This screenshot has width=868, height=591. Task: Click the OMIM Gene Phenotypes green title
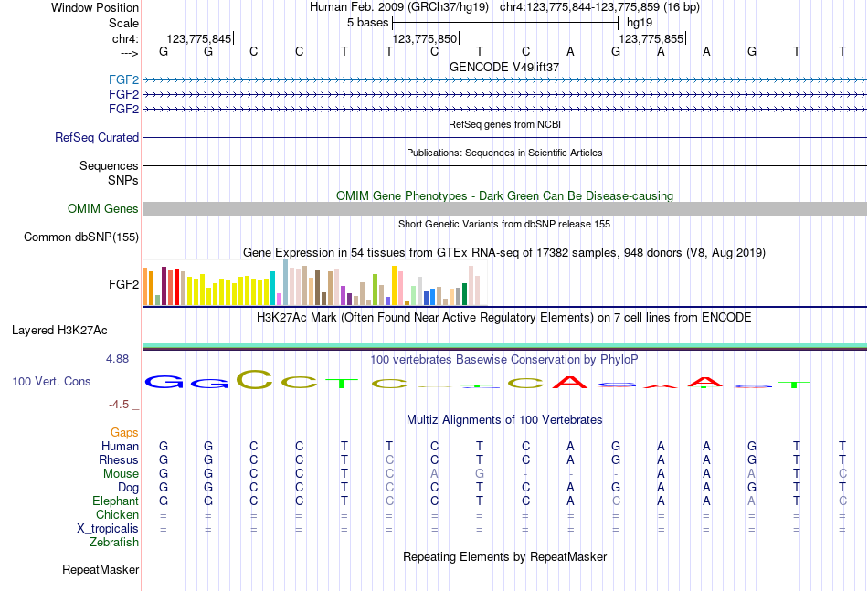coord(504,195)
